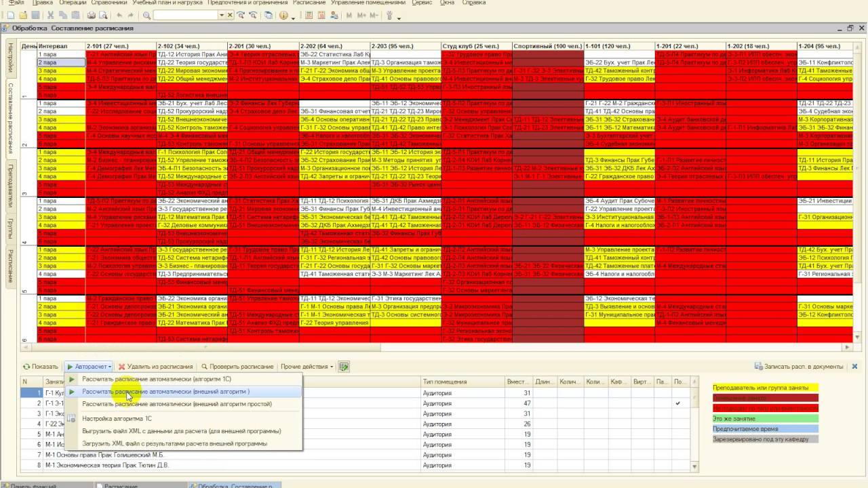The image size is (868, 488).
Task: Click the Copy icon in toolbar
Action: point(63,15)
